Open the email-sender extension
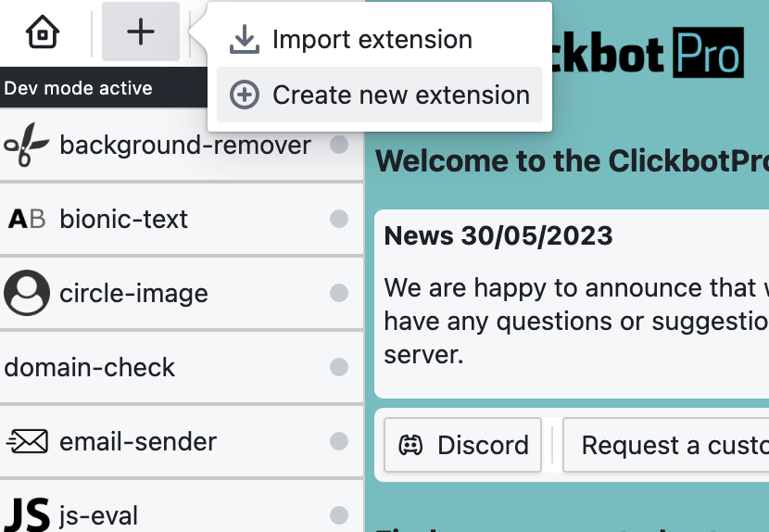The height and width of the screenshot is (532, 769). point(182,441)
